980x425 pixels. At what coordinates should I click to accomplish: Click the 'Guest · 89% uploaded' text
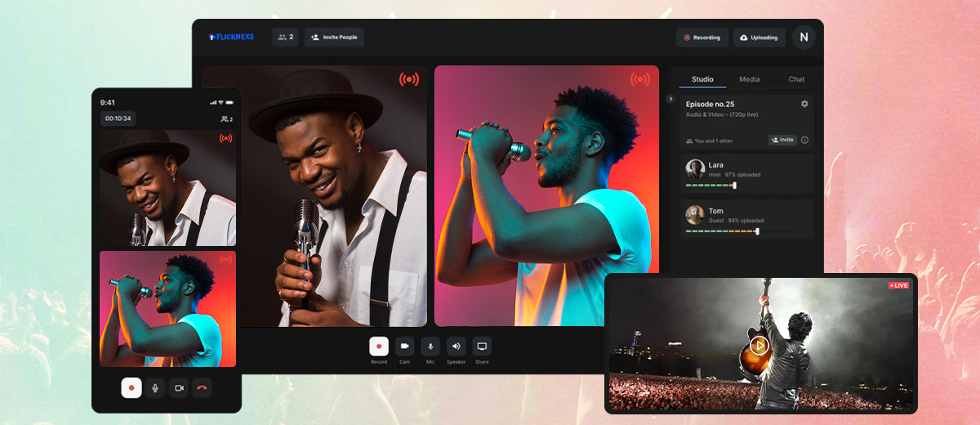pos(737,221)
